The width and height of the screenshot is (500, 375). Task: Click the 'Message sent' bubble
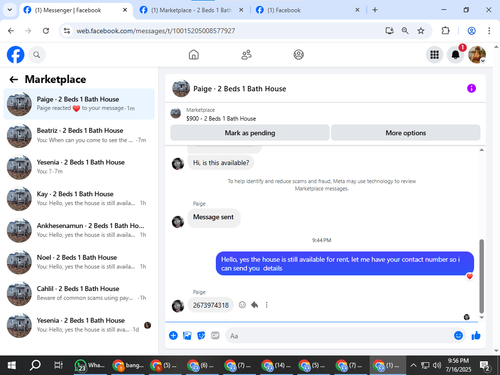(213, 217)
